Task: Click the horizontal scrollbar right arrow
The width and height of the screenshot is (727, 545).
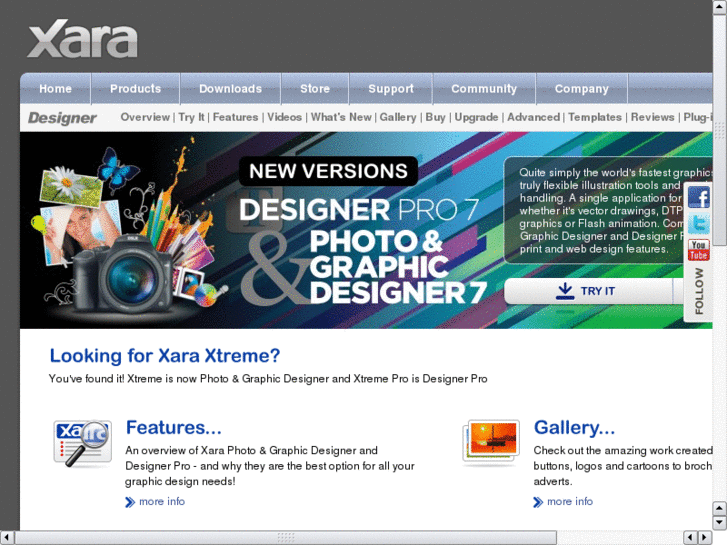Action: click(x=705, y=538)
